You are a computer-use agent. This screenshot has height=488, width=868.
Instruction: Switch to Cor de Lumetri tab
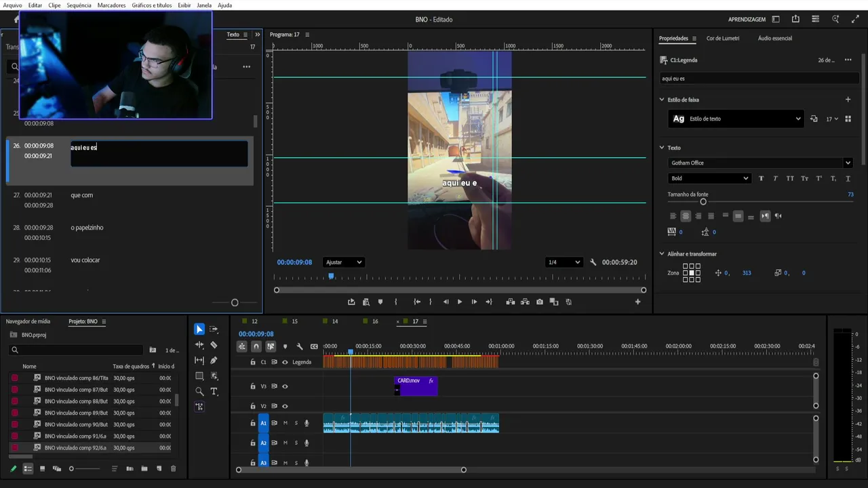(723, 39)
